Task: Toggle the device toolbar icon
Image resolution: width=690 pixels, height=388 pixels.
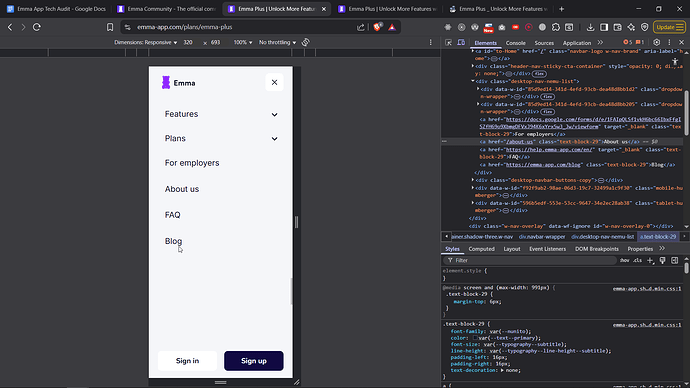Action: tap(461, 43)
